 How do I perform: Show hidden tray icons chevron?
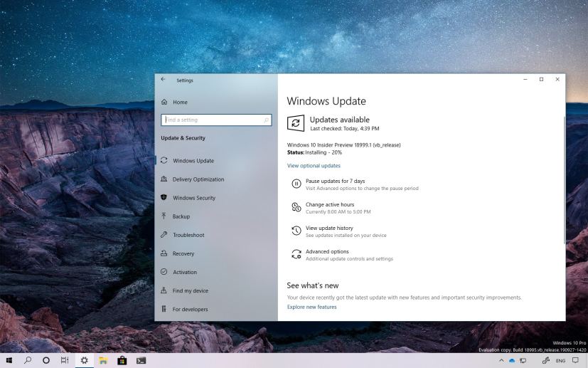click(x=501, y=360)
